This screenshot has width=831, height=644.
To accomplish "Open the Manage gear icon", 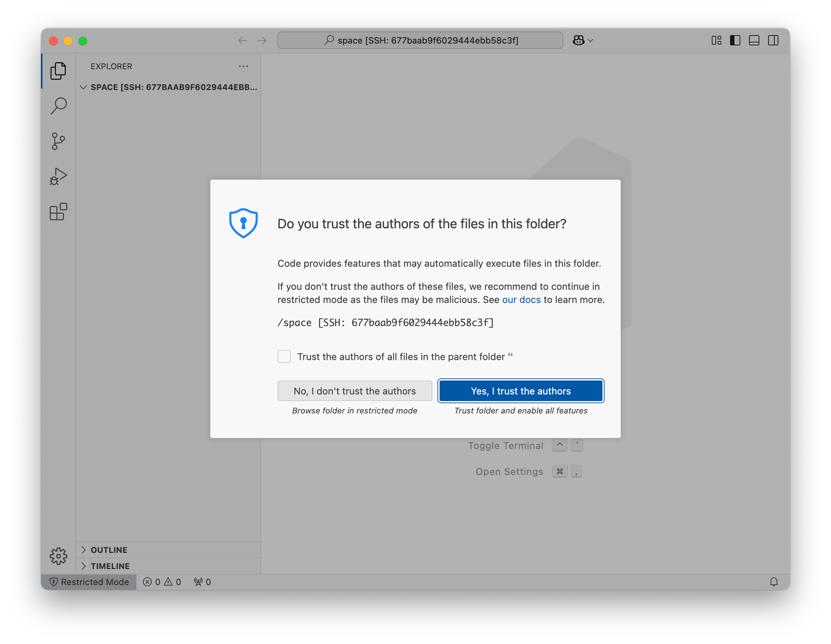I will (58, 556).
